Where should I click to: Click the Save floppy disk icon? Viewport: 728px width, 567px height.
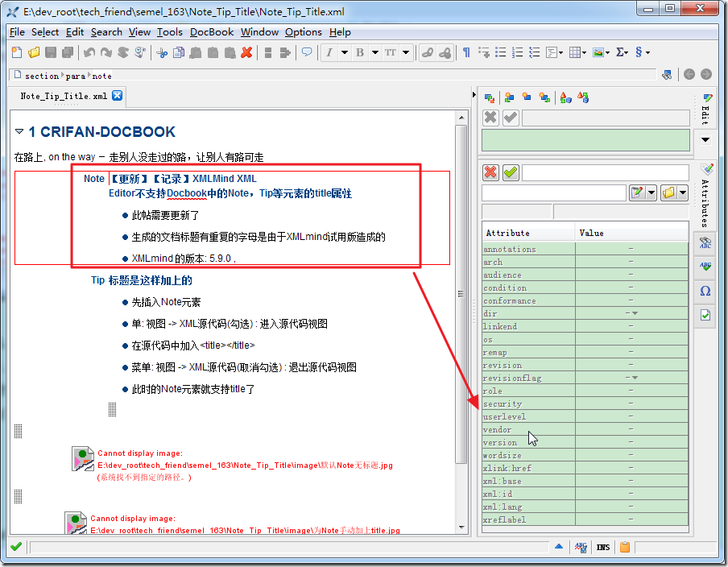click(51, 52)
